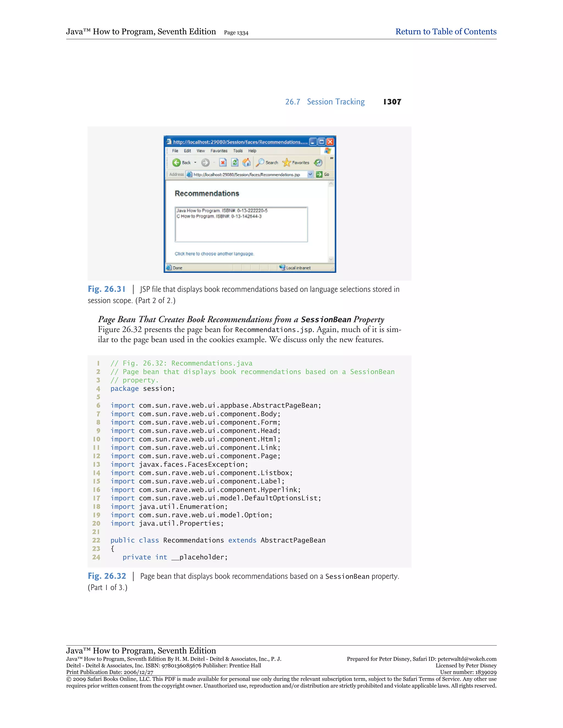The width and height of the screenshot is (563, 728).
Task: Expand the toolbar overflow chevron
Action: point(332,158)
